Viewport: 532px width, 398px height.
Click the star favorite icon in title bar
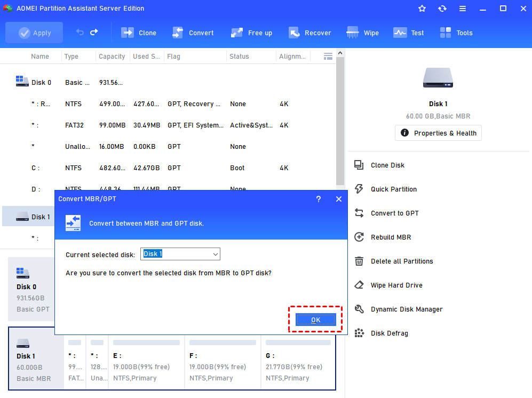click(x=422, y=9)
